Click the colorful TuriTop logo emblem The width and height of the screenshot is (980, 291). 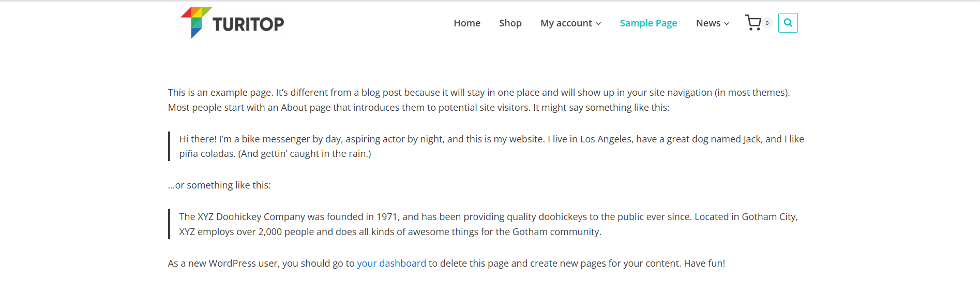(195, 22)
